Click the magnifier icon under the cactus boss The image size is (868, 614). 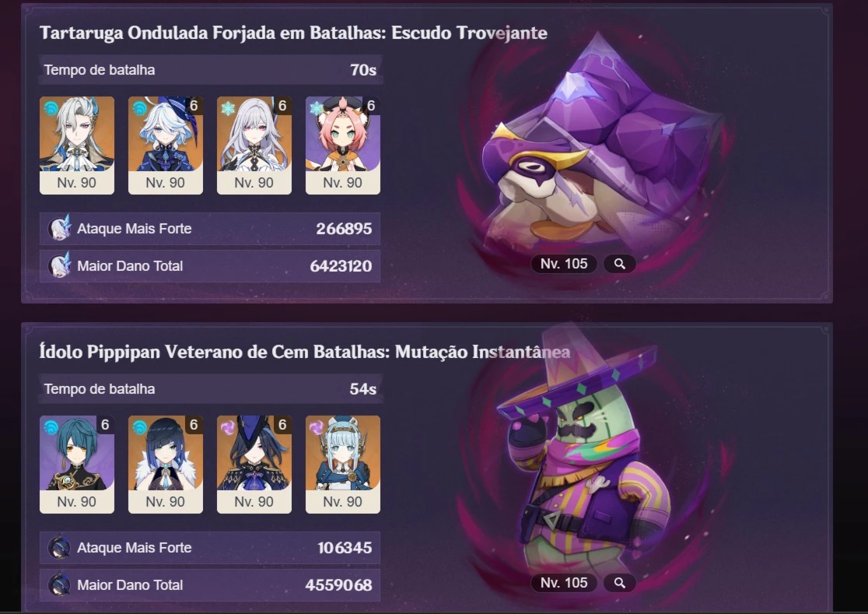619,583
